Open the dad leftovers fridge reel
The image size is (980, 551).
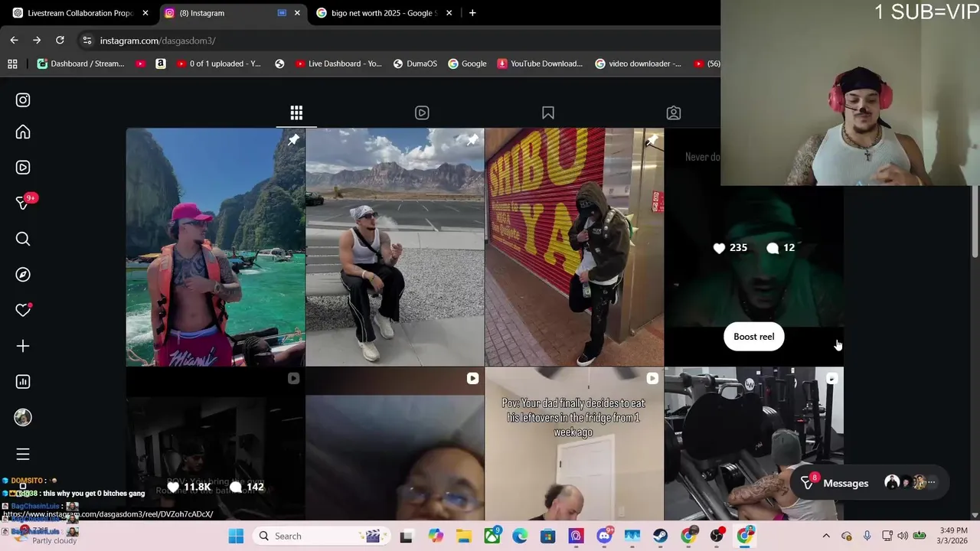pos(574,444)
